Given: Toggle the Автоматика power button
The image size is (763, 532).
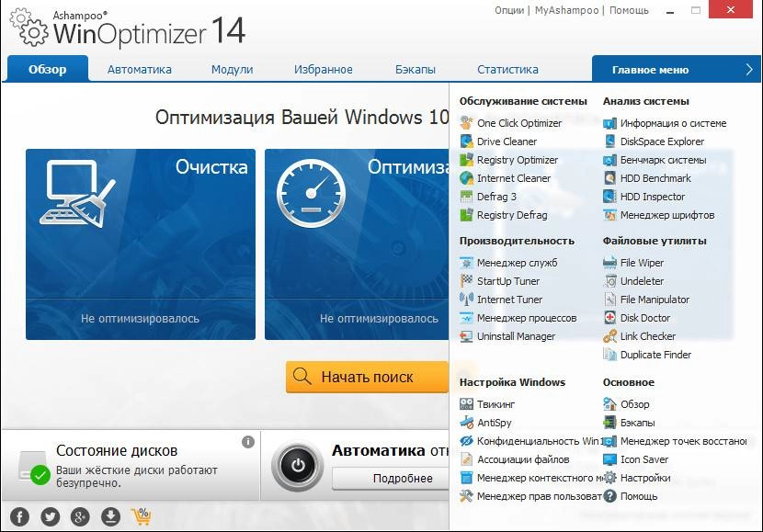Looking at the screenshot, I should click(298, 467).
